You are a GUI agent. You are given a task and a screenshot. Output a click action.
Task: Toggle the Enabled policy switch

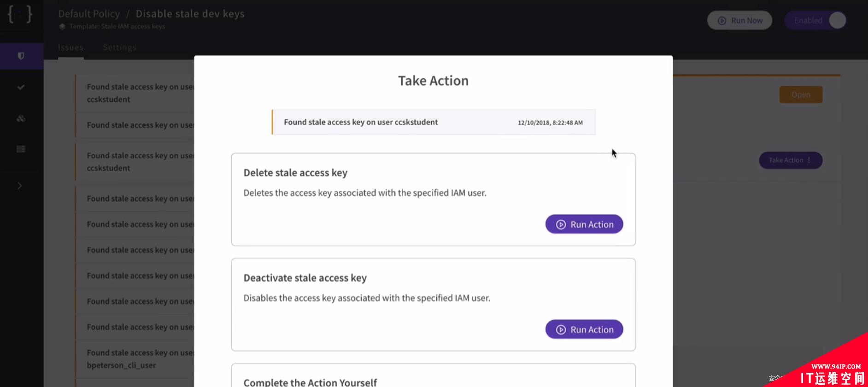pos(815,20)
